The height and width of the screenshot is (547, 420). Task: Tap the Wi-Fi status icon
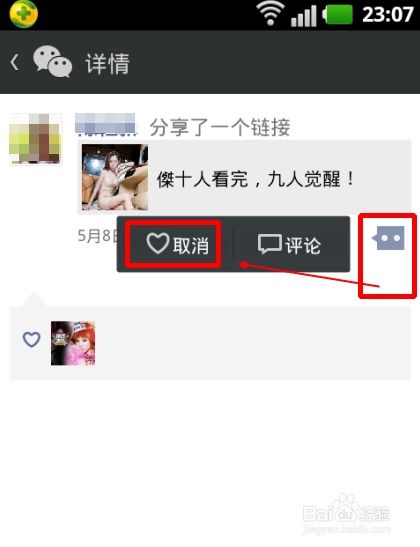tap(270, 14)
